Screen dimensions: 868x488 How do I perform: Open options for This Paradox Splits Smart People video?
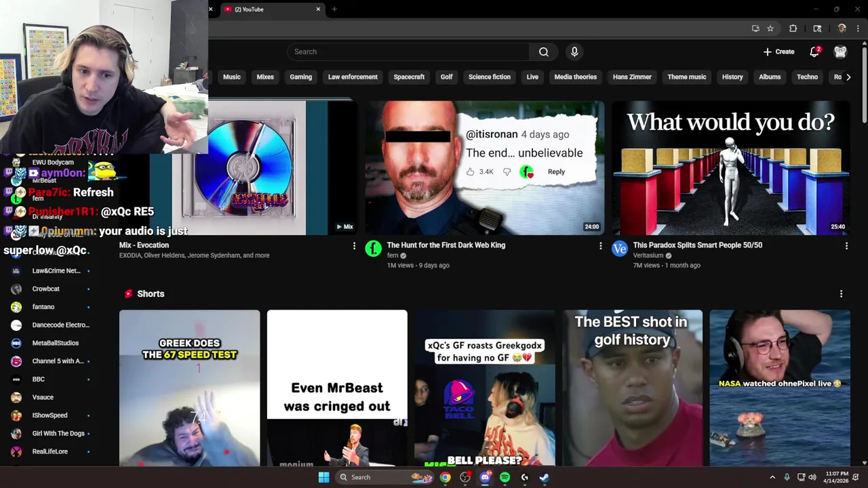846,245
